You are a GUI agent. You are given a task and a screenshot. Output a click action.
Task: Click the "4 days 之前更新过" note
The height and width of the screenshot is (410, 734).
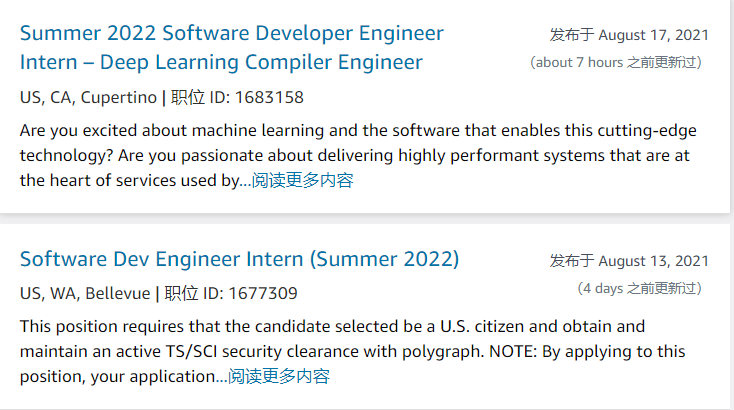click(640, 288)
